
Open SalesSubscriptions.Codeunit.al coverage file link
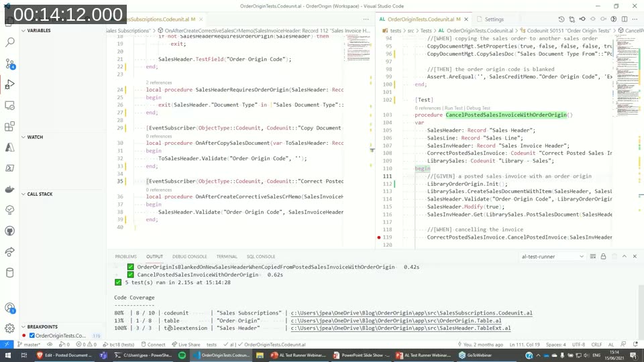tap(411, 313)
